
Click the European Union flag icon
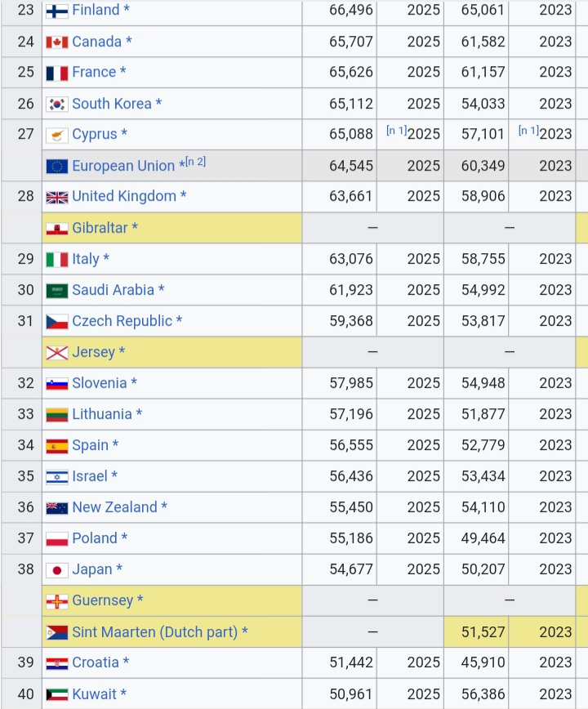click(x=57, y=167)
